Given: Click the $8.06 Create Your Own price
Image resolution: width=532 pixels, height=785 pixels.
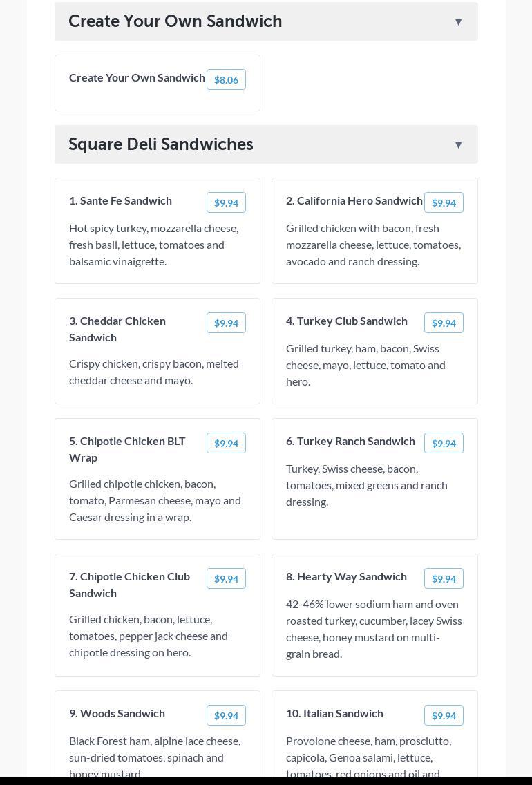Looking at the screenshot, I should (x=226, y=80).
